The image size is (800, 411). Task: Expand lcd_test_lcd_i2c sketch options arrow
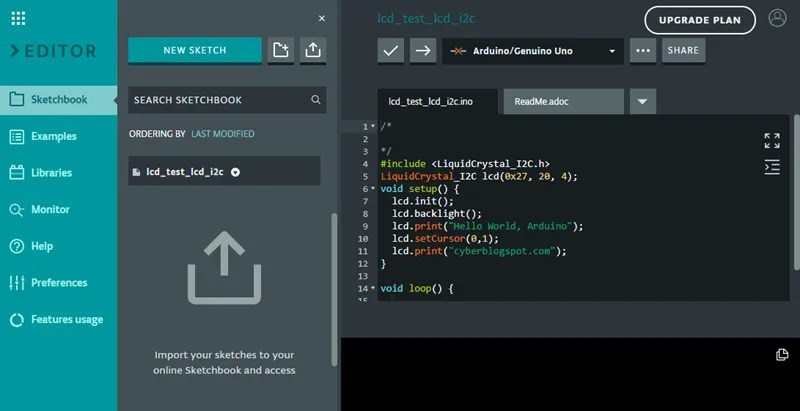pos(235,172)
